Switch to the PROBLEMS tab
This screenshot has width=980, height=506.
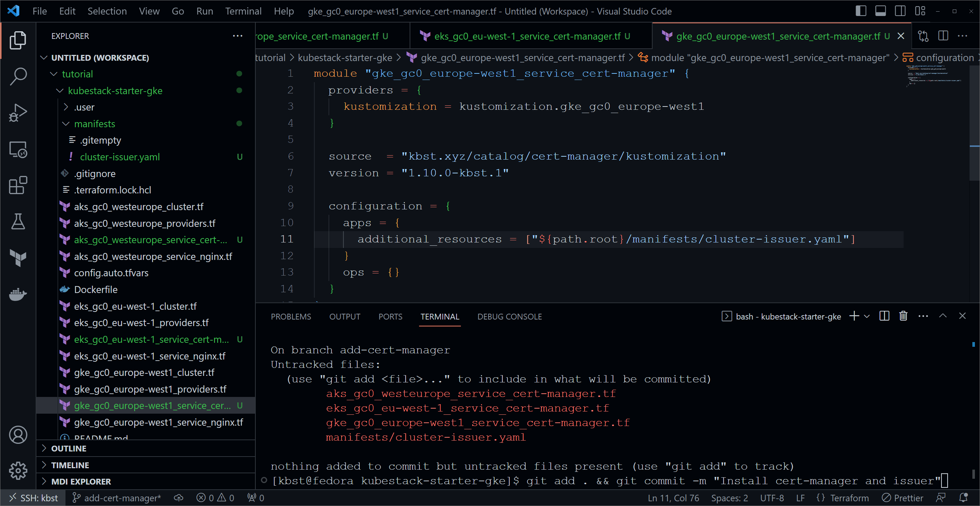(x=291, y=316)
